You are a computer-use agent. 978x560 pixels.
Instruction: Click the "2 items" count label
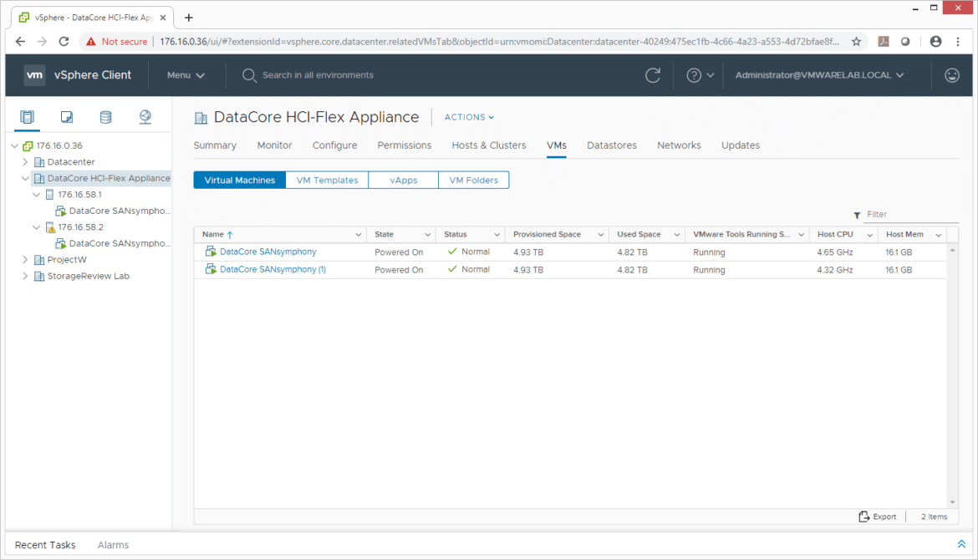click(x=934, y=517)
